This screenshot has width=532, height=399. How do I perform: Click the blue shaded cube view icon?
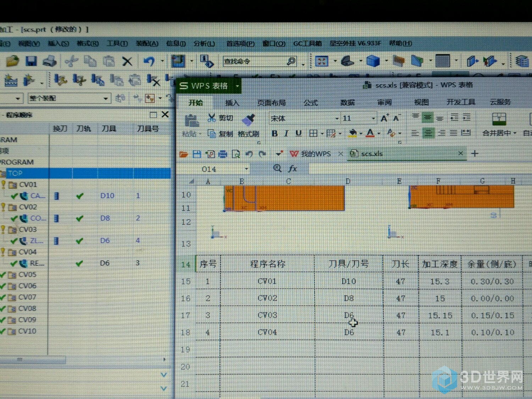373,61
